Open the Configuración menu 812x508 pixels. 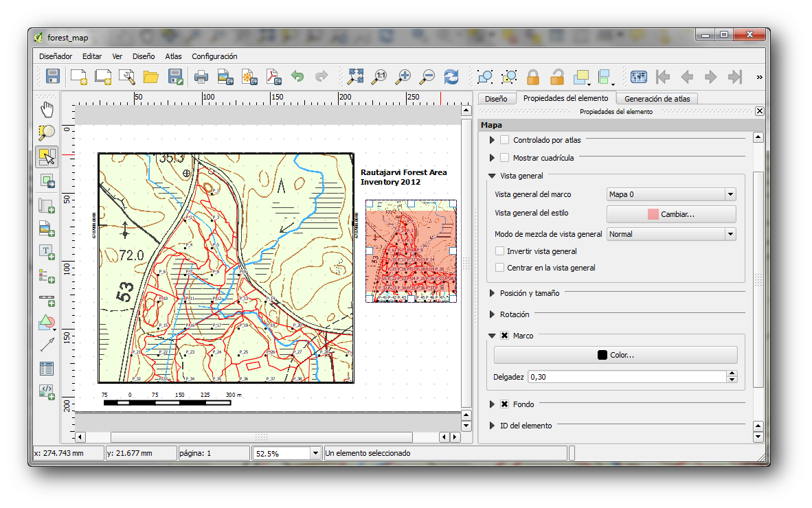click(214, 56)
